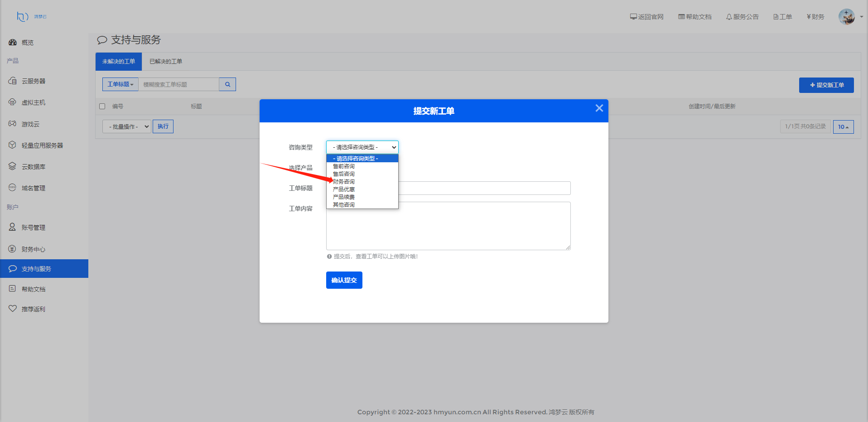The height and width of the screenshot is (422, 868).
Task: Click the 推荐返利 heart icon
Action: (12, 309)
